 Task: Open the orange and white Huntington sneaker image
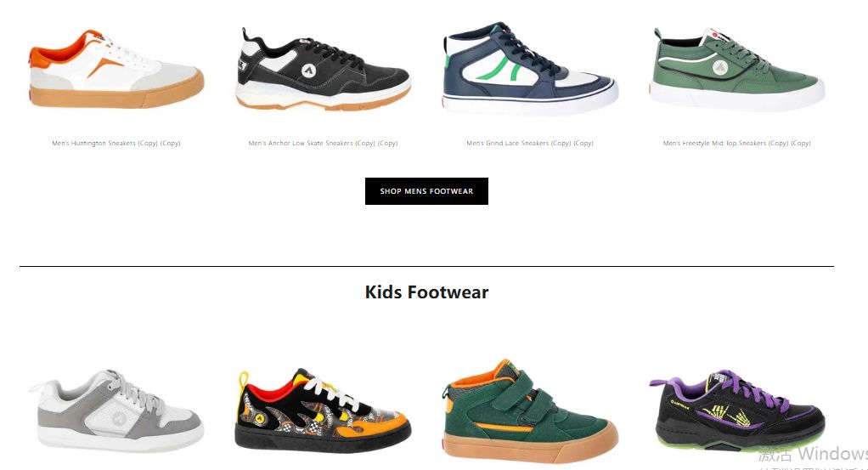tap(116, 69)
